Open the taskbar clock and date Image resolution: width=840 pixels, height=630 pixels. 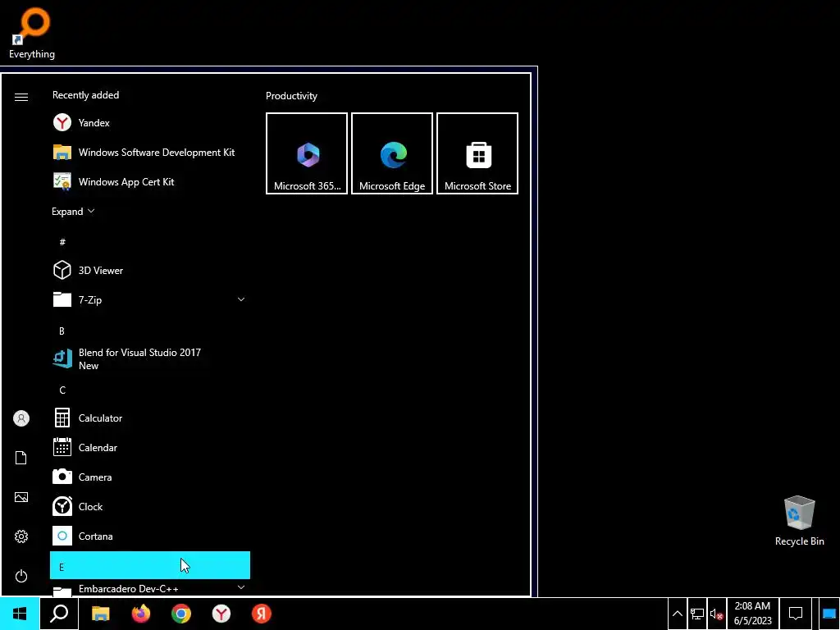point(753,614)
